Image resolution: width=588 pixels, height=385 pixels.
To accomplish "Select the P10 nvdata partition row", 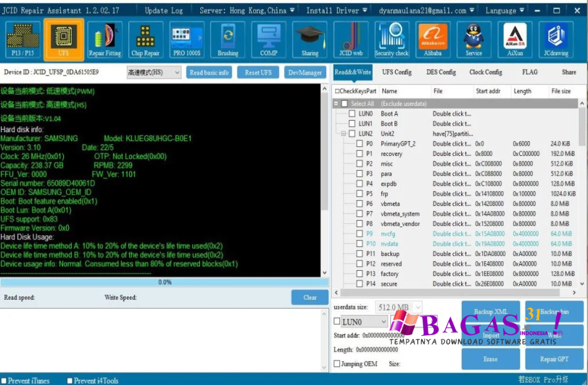I will (x=455, y=244).
